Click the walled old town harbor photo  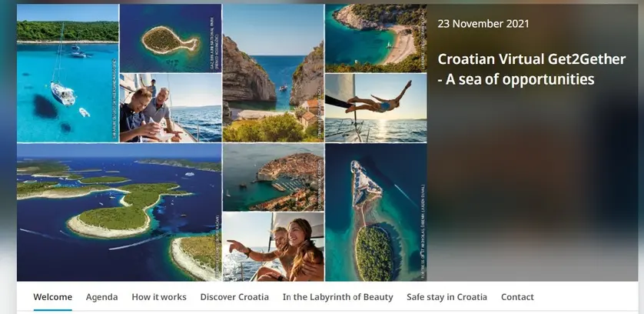pyautogui.click(x=273, y=177)
